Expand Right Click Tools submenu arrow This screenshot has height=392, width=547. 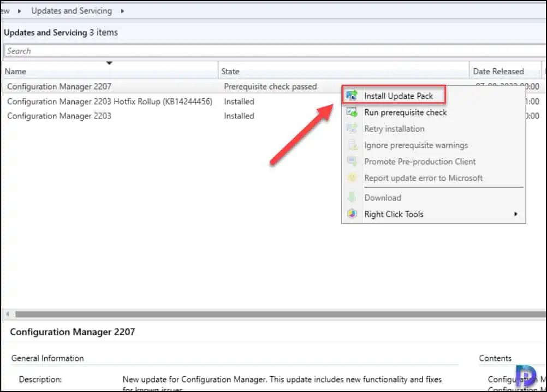point(515,214)
